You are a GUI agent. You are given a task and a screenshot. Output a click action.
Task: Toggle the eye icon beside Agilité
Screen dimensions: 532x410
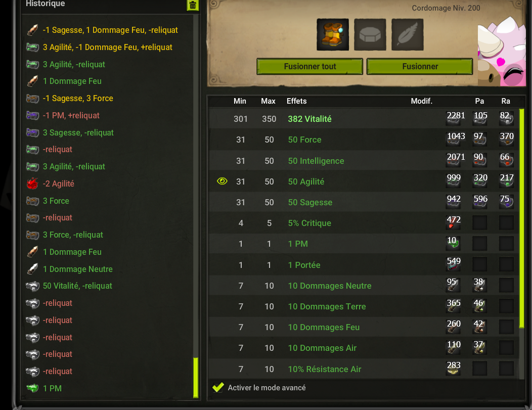[222, 181]
